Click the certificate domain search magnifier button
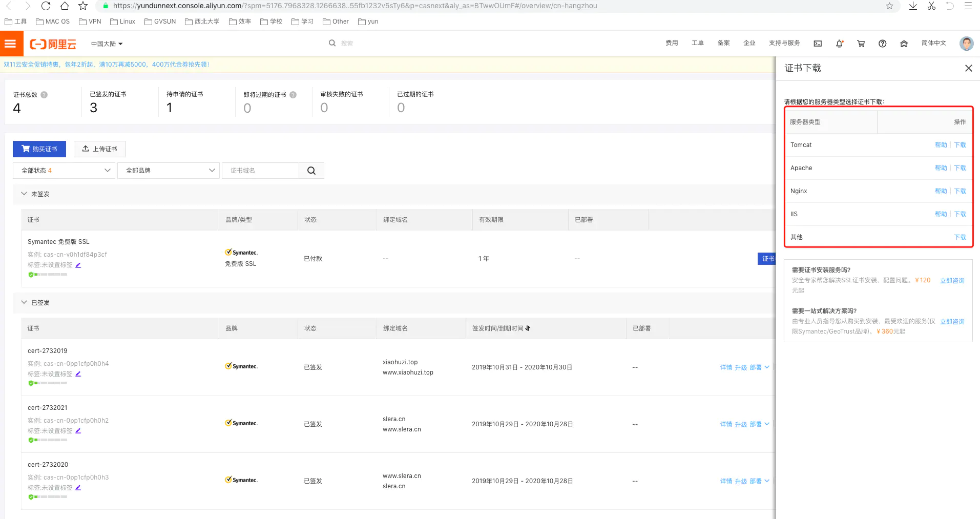Screen dimensions: 980x519 coord(311,171)
